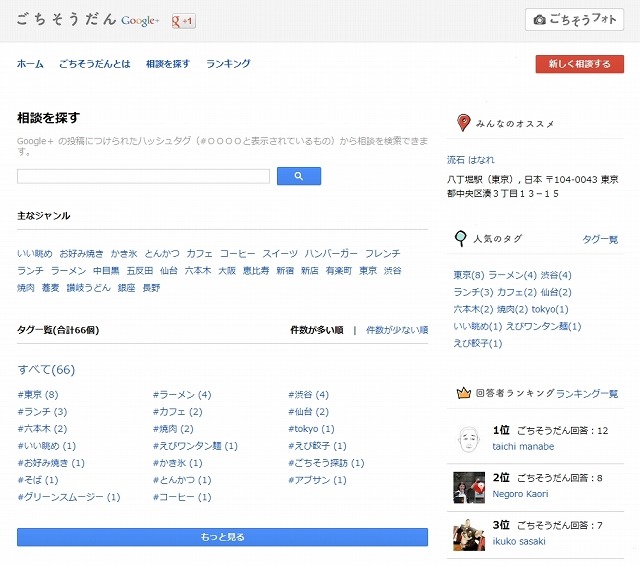Choose the スイーツ genre link

click(x=280, y=253)
